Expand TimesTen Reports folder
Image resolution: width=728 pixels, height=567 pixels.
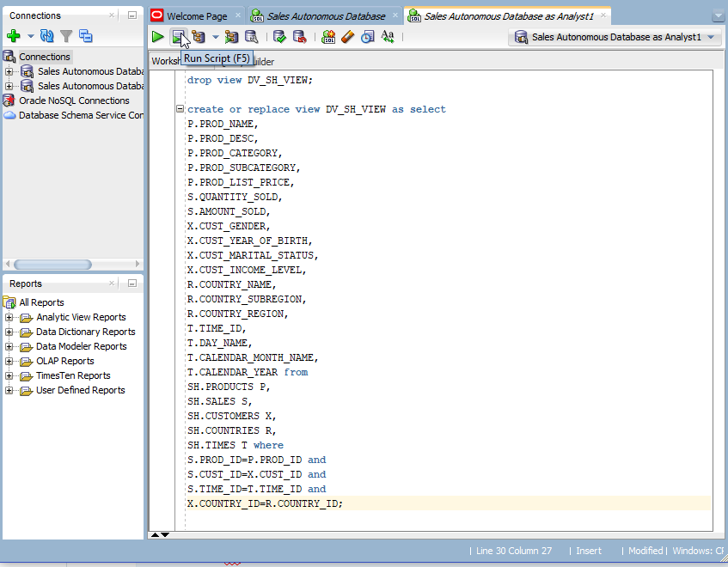click(9, 375)
